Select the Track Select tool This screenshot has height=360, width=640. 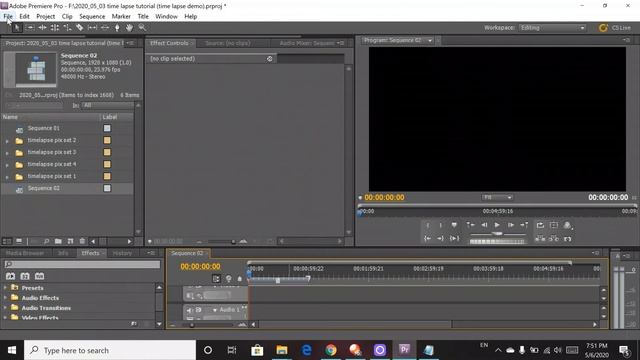[x=30, y=28]
